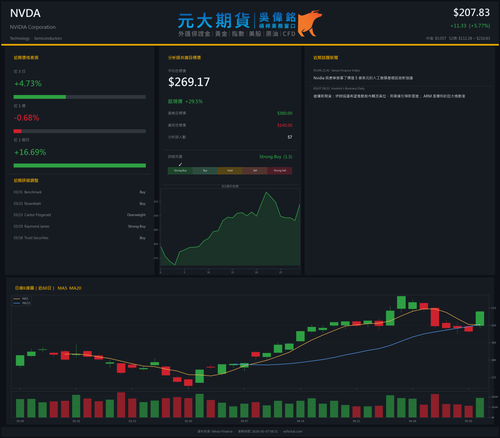The height and width of the screenshot is (438, 500).
Task: Select the Strong Buy rating segment
Action: click(180, 171)
